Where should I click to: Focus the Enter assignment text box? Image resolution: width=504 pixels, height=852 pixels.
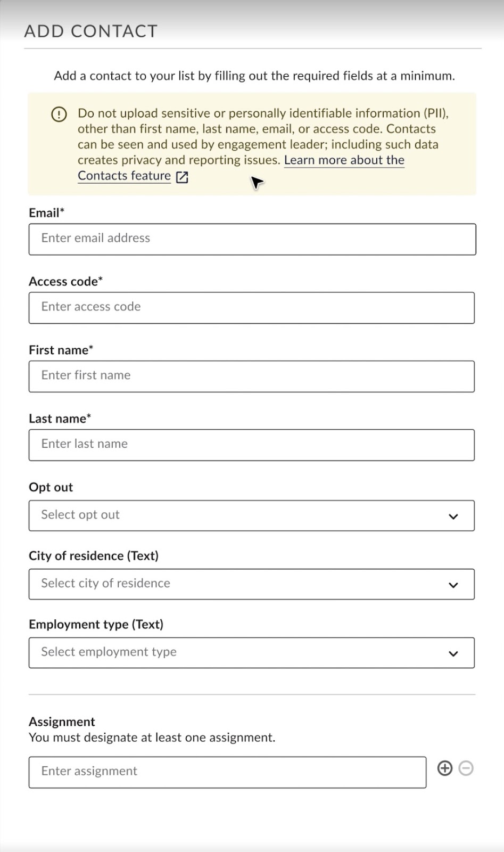[x=227, y=772]
